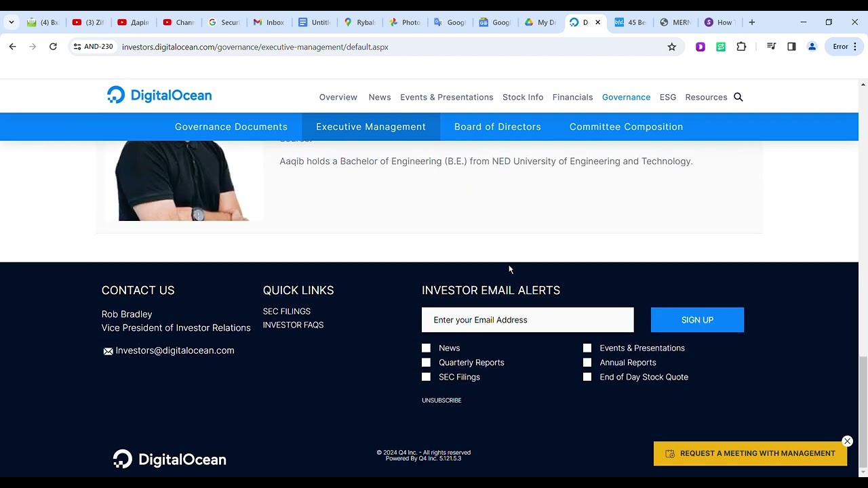Focus the Enter your Email Address field
The image size is (868, 488).
tap(528, 320)
